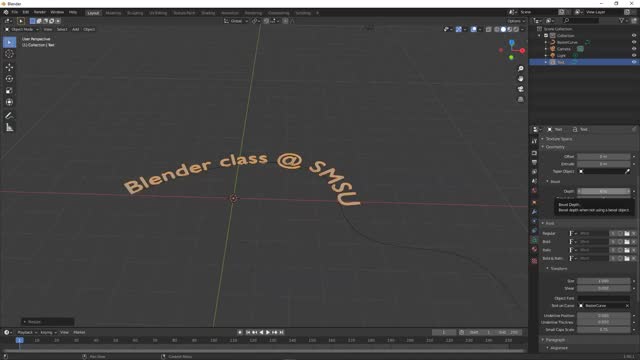Open the Window menu
This screenshot has width=640, height=360.
57,12
